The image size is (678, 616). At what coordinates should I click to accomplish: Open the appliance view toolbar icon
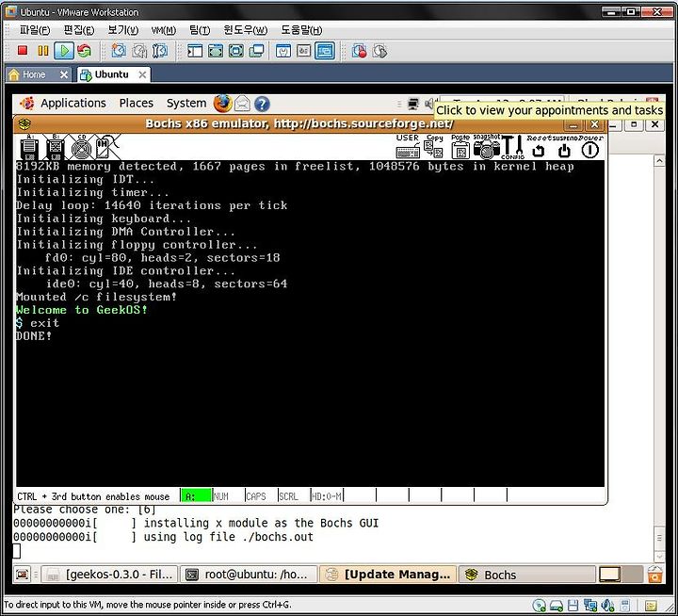tap(303, 51)
